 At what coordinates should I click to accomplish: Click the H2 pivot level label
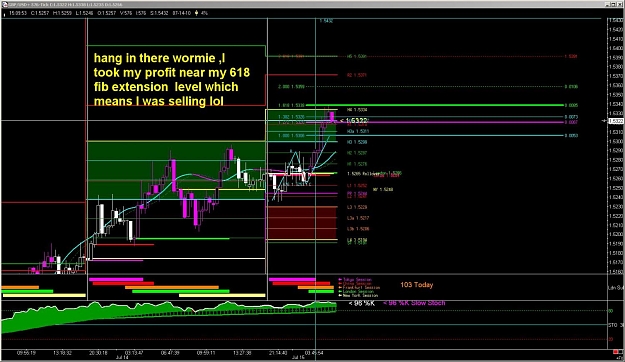(x=357, y=153)
